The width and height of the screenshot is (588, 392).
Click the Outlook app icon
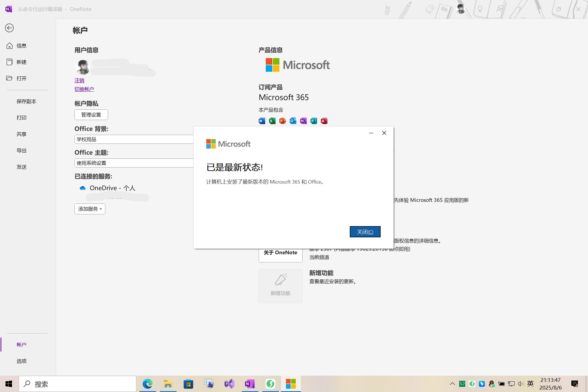[x=293, y=121]
